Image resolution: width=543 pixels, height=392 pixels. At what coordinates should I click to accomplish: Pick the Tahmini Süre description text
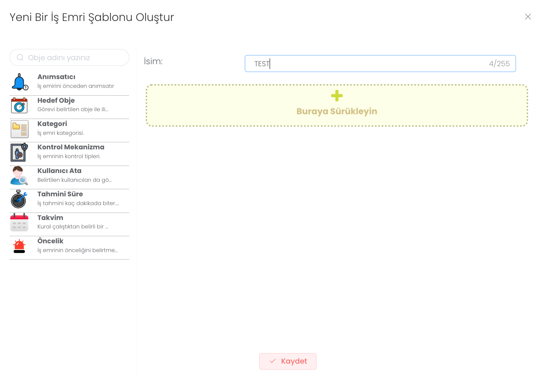pyautogui.click(x=78, y=203)
